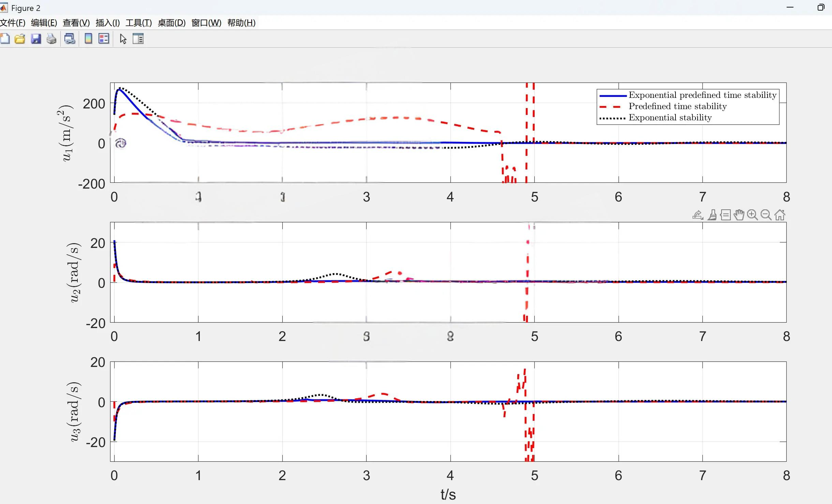The height and width of the screenshot is (504, 832).
Task: Click legend entry 'Predefined time stability'
Action: [677, 106]
